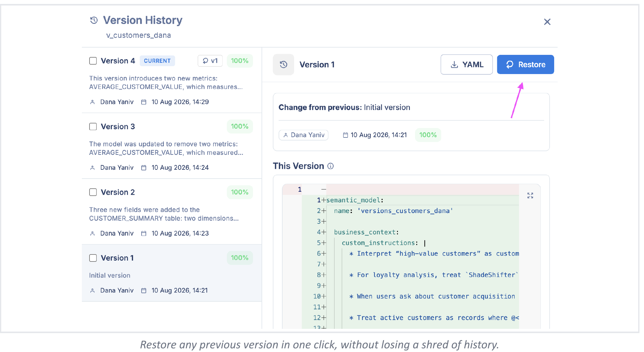Click the 10 Aug 2026, 14:24 timestamp
The width and height of the screenshot is (644, 352).
[180, 168]
